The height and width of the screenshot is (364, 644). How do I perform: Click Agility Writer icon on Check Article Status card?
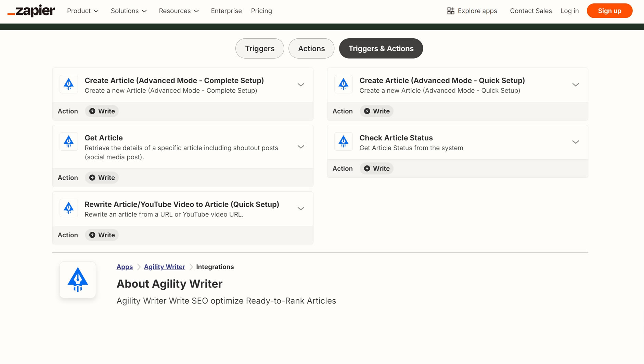click(344, 141)
